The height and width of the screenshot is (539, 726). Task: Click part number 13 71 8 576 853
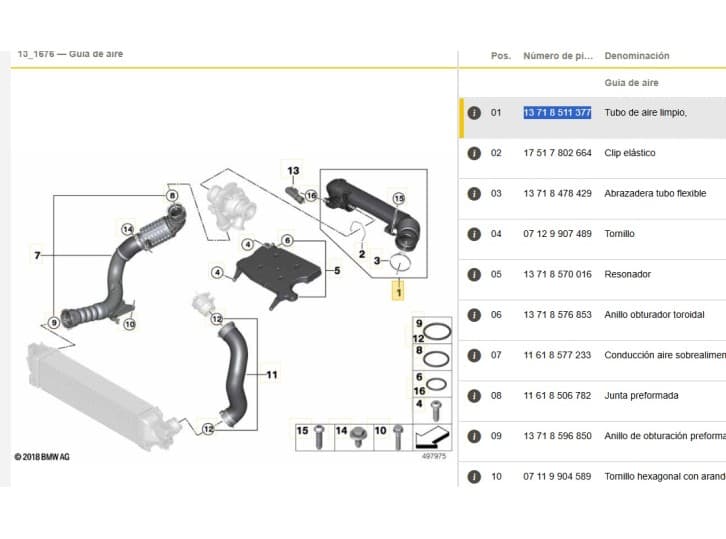coord(557,314)
